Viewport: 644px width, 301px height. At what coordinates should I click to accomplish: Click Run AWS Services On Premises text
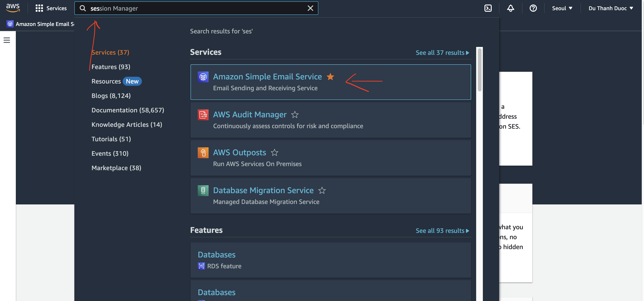click(257, 164)
